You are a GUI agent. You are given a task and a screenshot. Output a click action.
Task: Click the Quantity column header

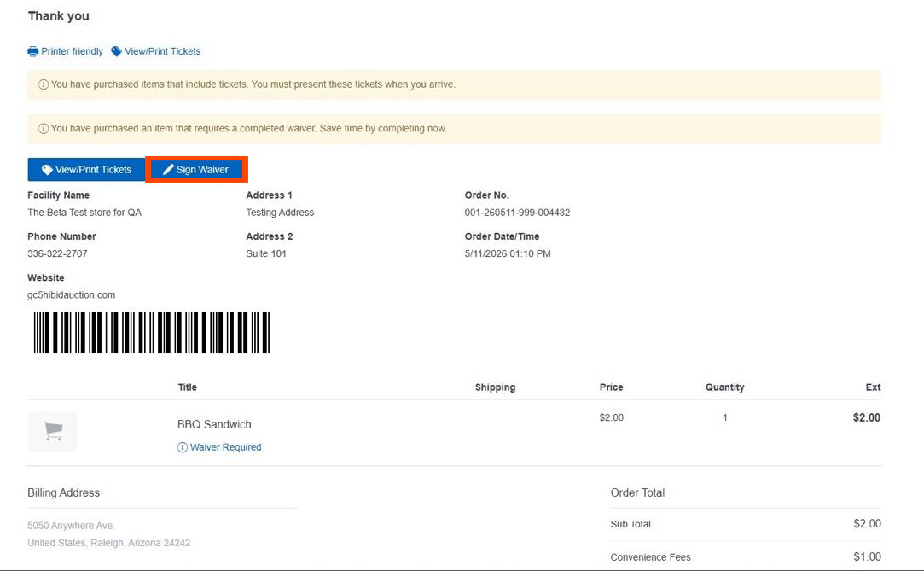click(x=725, y=387)
